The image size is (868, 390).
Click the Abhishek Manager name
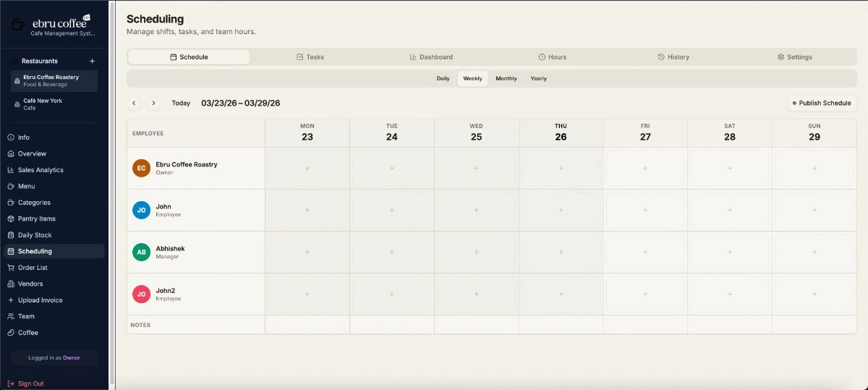[170, 252]
